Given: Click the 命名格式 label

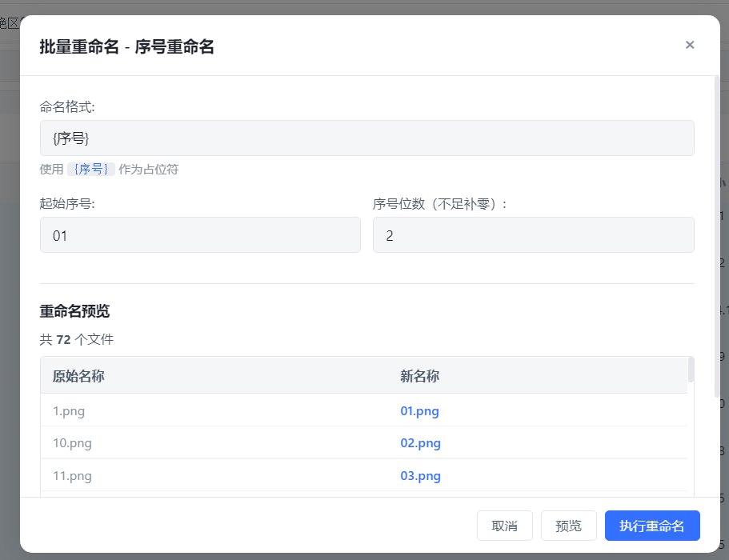Looking at the screenshot, I should pos(67,107).
